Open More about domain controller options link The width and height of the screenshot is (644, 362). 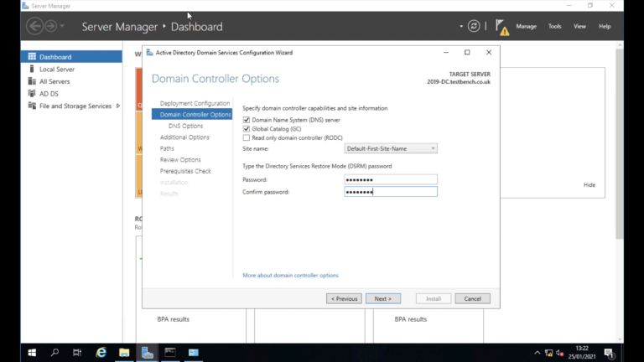pyautogui.click(x=290, y=275)
